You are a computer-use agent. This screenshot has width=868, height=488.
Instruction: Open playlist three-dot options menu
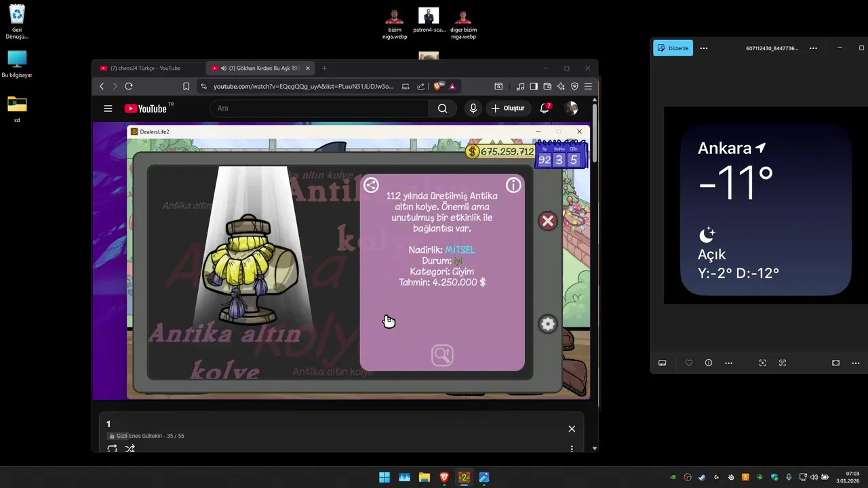(x=572, y=448)
